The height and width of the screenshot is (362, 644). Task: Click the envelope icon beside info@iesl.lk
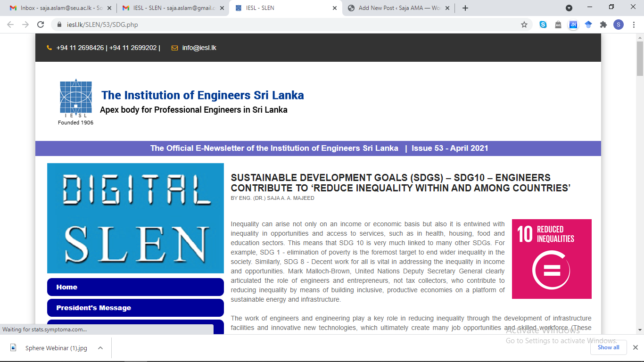(x=174, y=48)
